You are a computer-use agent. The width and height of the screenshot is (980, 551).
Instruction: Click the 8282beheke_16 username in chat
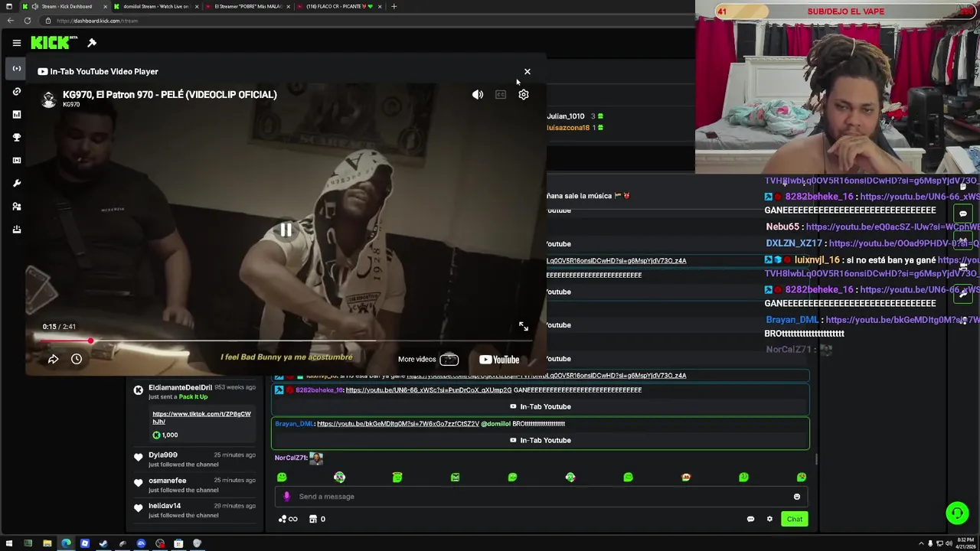pyautogui.click(x=318, y=390)
